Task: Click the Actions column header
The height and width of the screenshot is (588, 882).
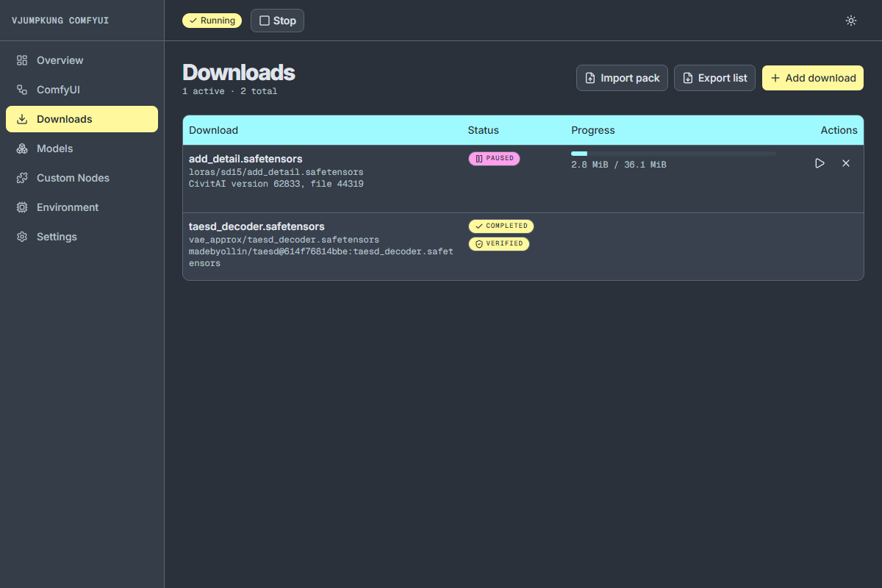Action: [839, 130]
